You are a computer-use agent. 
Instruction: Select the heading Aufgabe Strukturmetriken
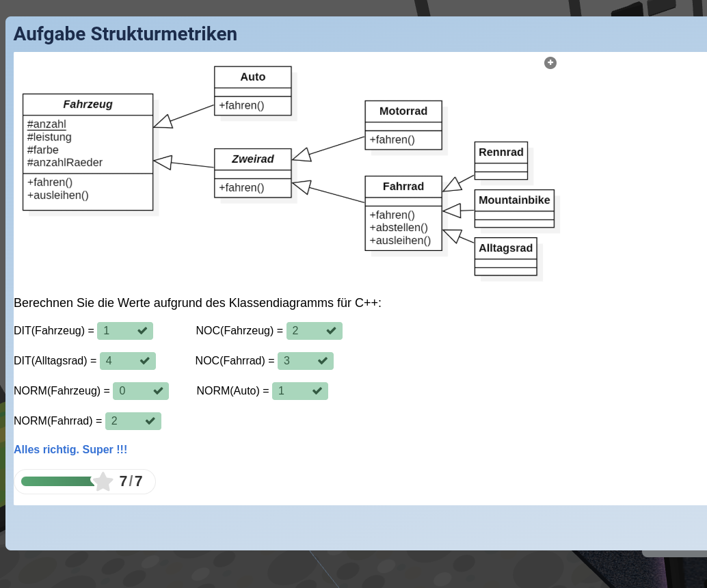pyautogui.click(x=125, y=34)
